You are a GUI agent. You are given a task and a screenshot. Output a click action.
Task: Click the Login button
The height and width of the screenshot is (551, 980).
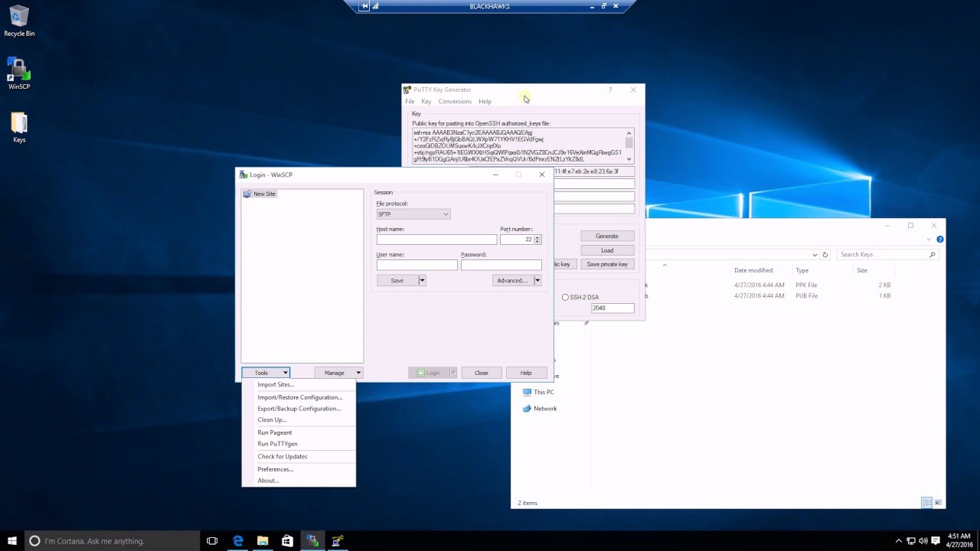(x=429, y=373)
